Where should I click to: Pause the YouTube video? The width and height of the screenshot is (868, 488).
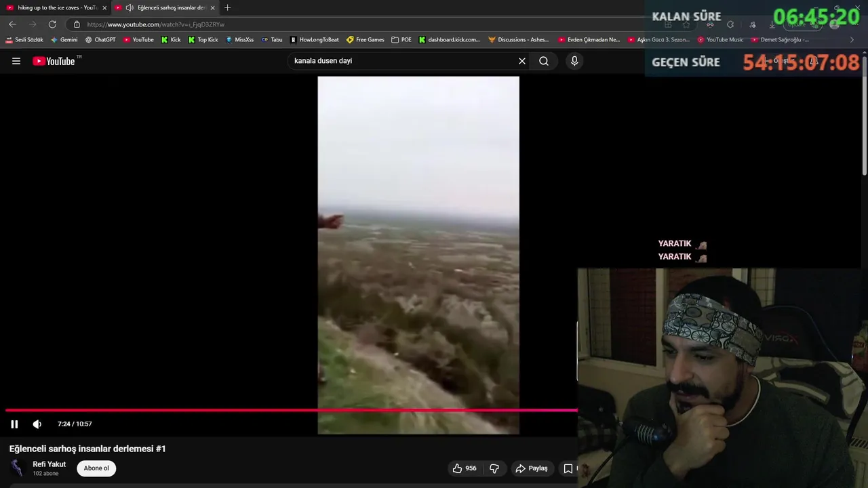(14, 424)
